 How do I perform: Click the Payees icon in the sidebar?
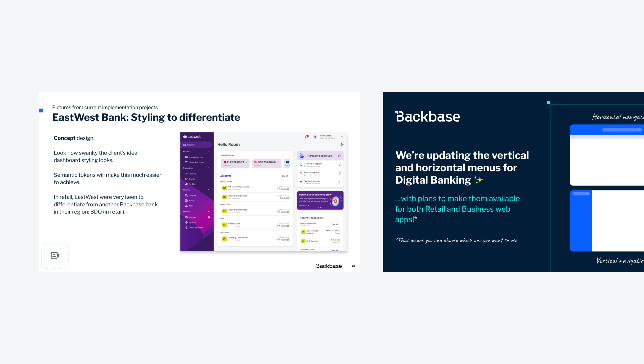pyautogui.click(x=186, y=201)
